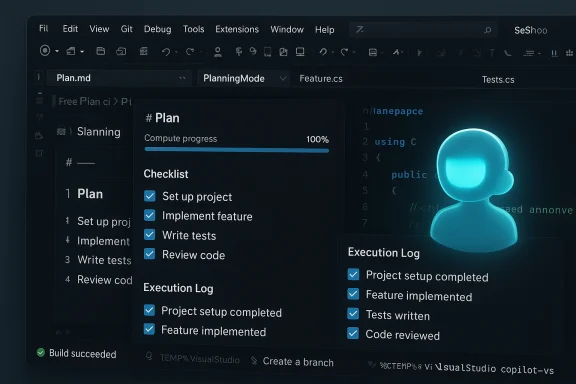Switch to the Tests.cs tab
Viewport: 576px width, 384px height.
click(498, 80)
